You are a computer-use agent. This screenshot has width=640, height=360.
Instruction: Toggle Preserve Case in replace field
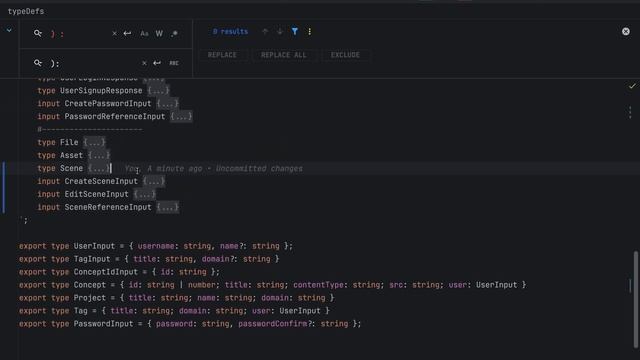click(174, 63)
